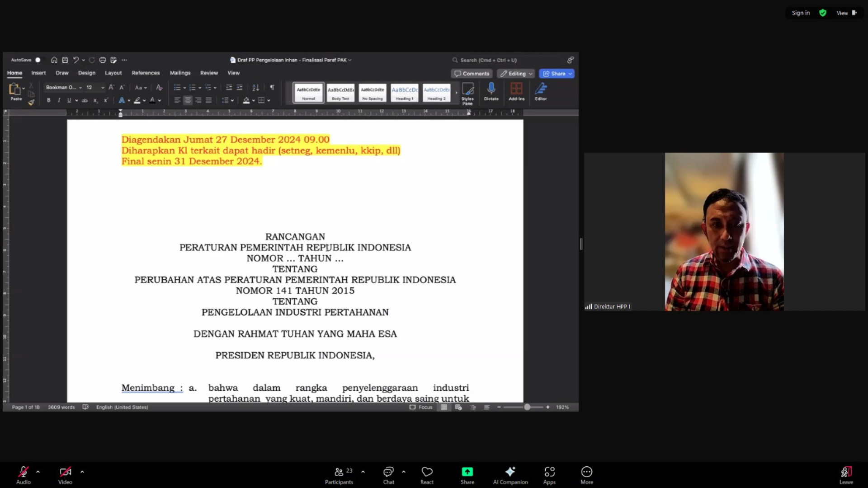
Task: Open the Add-ins gallery
Action: click(516, 92)
